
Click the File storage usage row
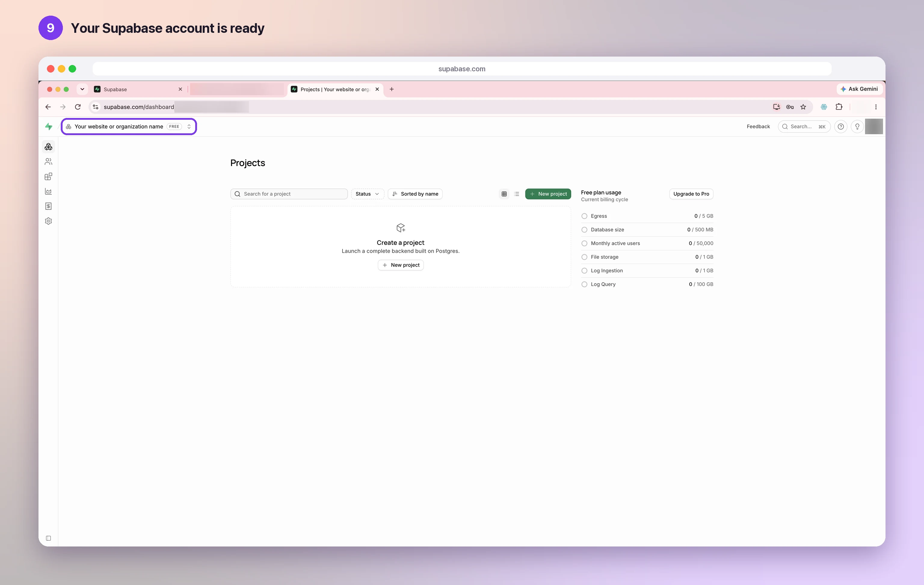pyautogui.click(x=647, y=257)
